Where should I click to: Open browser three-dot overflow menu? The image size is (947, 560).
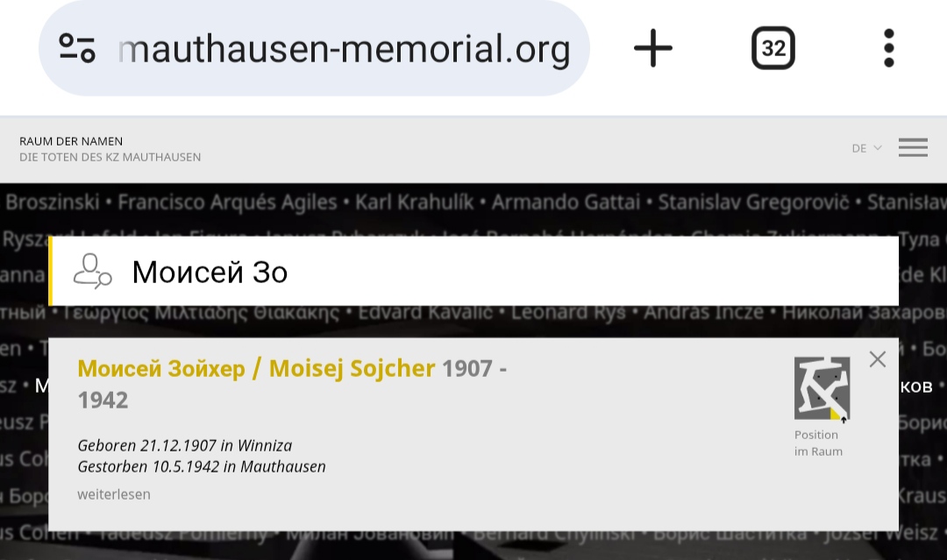888,48
